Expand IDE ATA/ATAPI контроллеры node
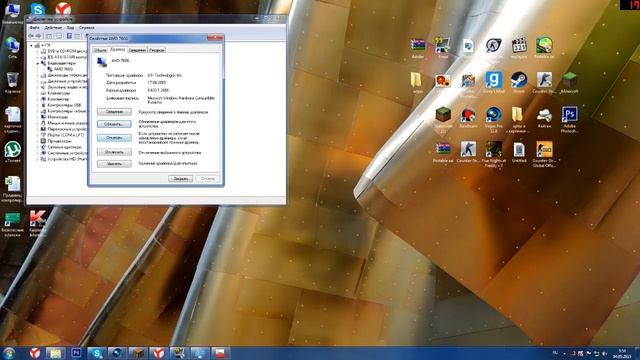This screenshot has width=640, height=360. point(38,57)
